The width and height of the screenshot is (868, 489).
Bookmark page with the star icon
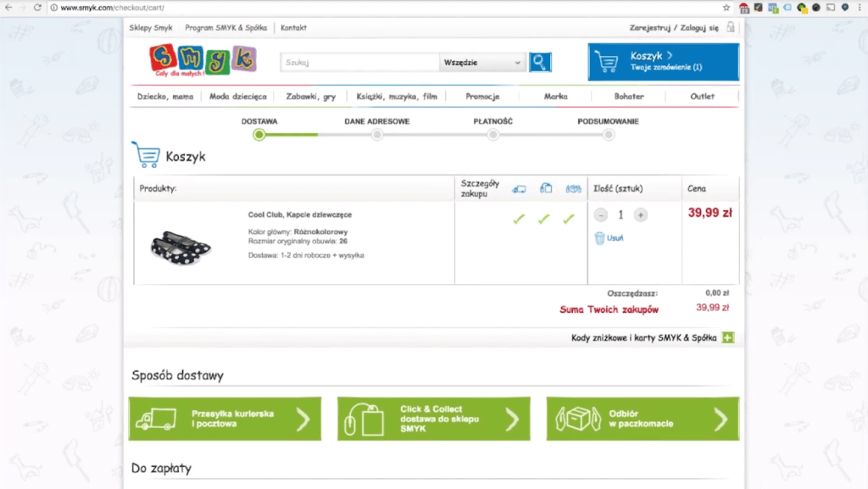[x=726, y=7]
